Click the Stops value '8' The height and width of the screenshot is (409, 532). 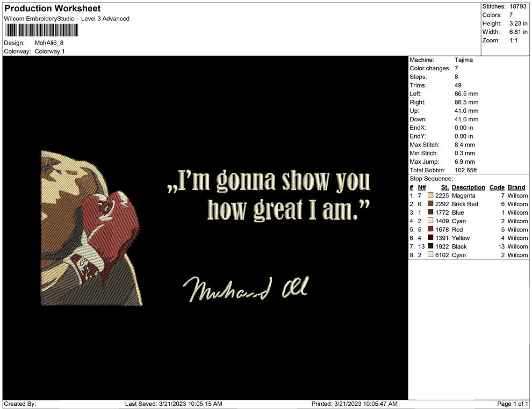[456, 77]
